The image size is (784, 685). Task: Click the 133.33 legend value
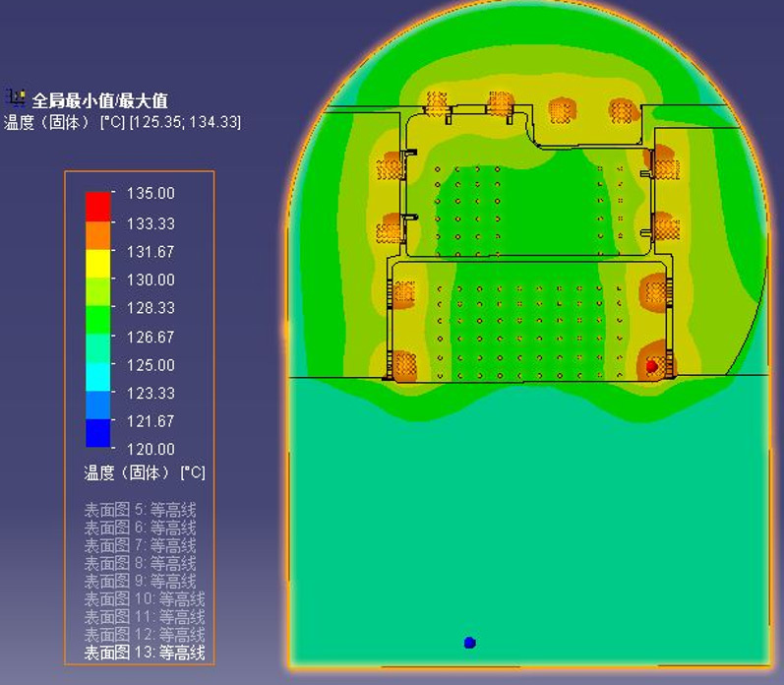pos(151,223)
